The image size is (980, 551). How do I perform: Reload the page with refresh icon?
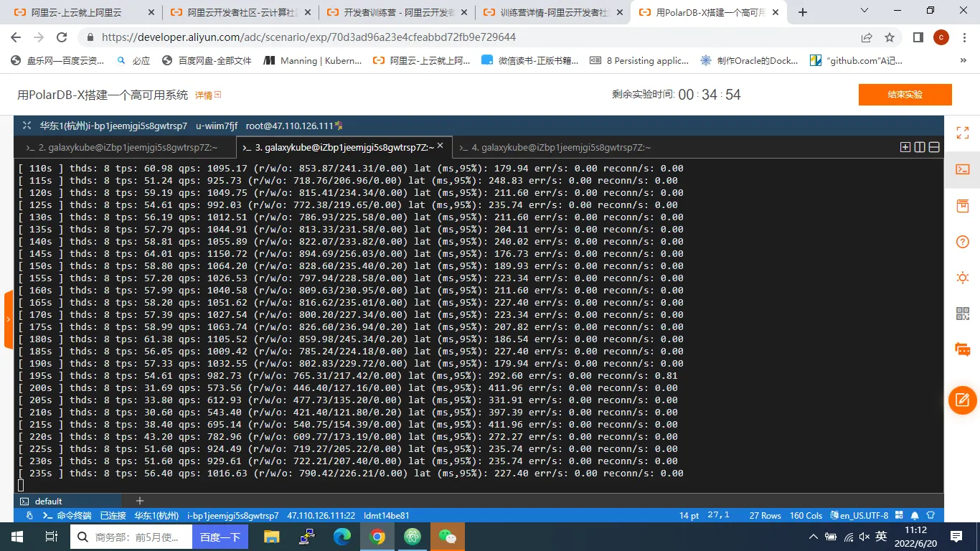[x=62, y=37]
